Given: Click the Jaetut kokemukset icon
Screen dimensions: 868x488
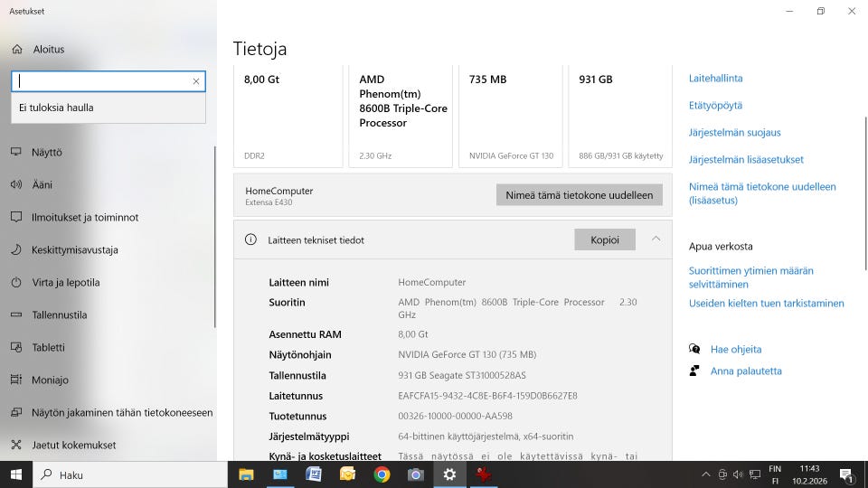Looking at the screenshot, I should [16, 445].
